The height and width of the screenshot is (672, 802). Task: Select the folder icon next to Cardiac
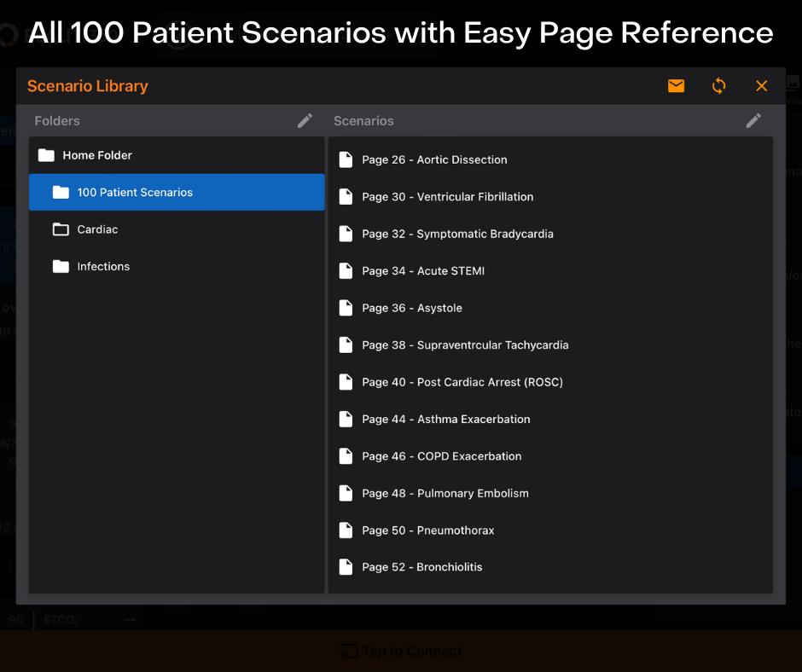point(61,229)
